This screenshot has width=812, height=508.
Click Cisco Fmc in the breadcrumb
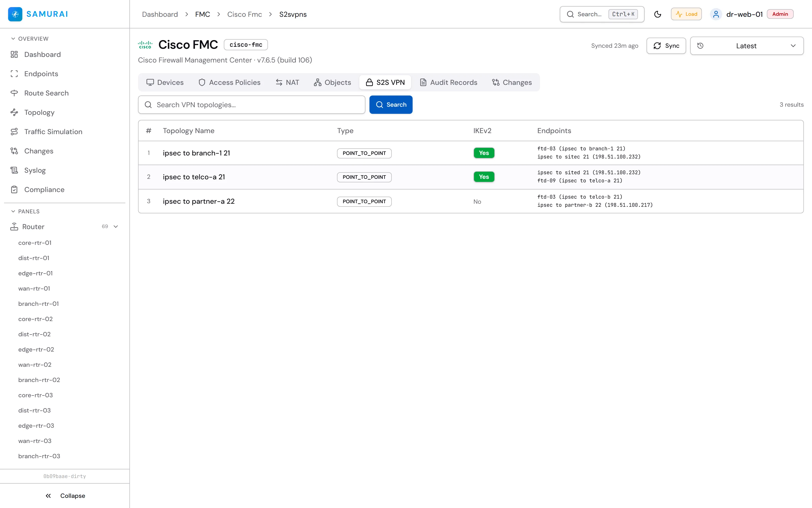tap(245, 14)
